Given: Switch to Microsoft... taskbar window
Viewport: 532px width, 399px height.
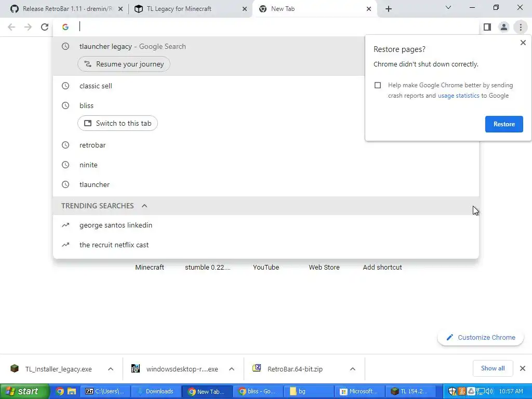Looking at the screenshot, I should pyautogui.click(x=360, y=392).
